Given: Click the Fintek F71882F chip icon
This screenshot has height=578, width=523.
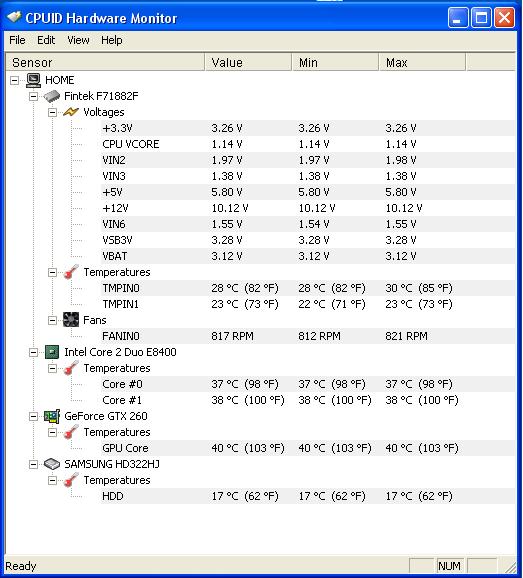Looking at the screenshot, I should click(52, 96).
